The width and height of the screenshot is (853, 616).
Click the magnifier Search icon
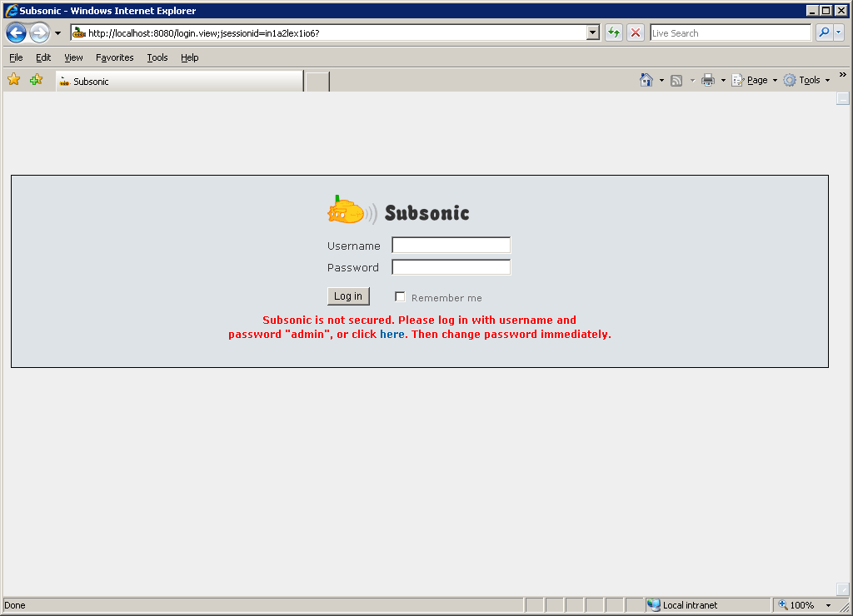pyautogui.click(x=824, y=33)
